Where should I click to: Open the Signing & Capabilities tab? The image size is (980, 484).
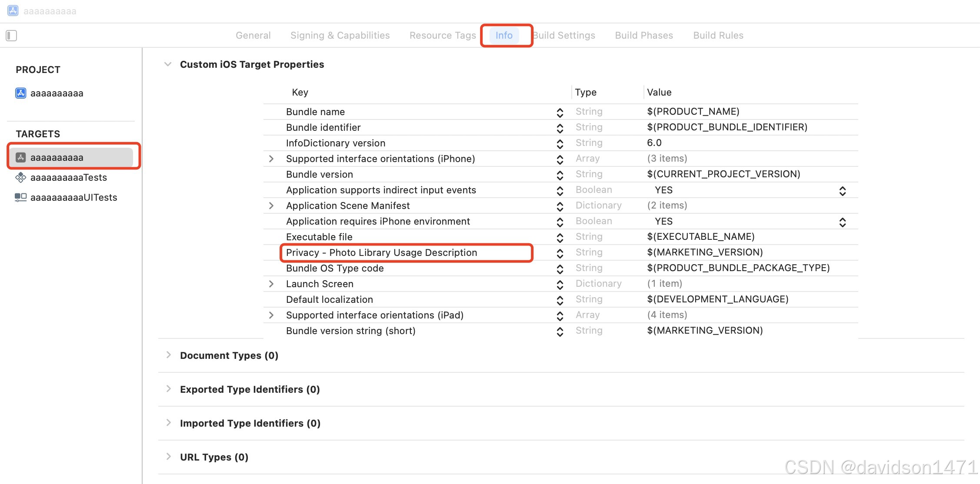click(340, 35)
